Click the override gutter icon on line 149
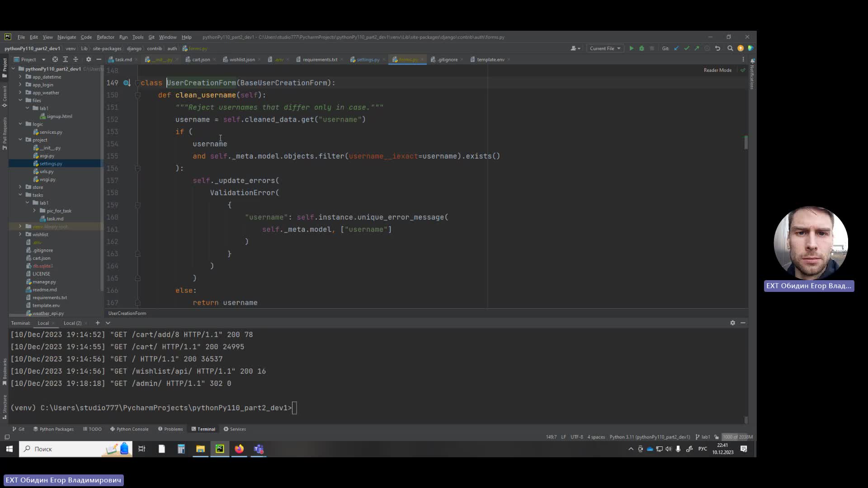This screenshot has height=488, width=868. 127,83
